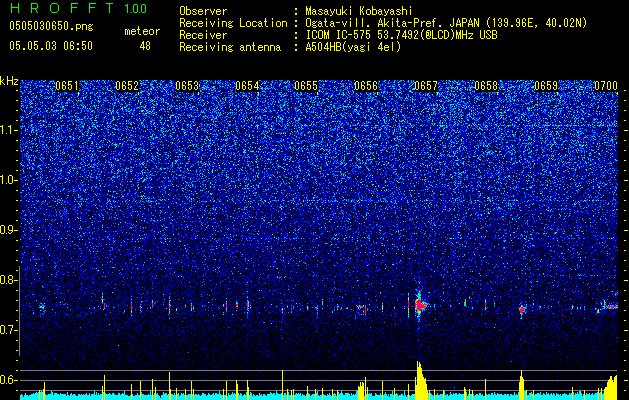Click the observer name Masayuki Kobayashi
629x400 pixels.
(358, 11)
